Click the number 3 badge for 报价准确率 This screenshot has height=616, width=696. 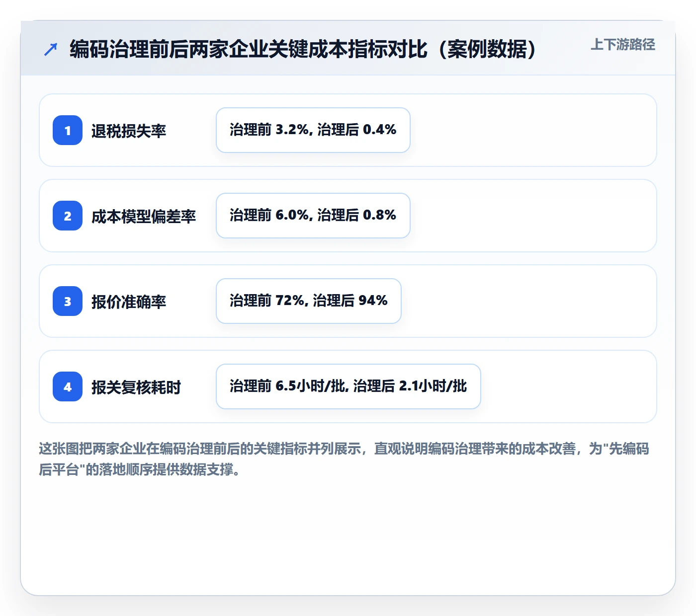pos(68,301)
